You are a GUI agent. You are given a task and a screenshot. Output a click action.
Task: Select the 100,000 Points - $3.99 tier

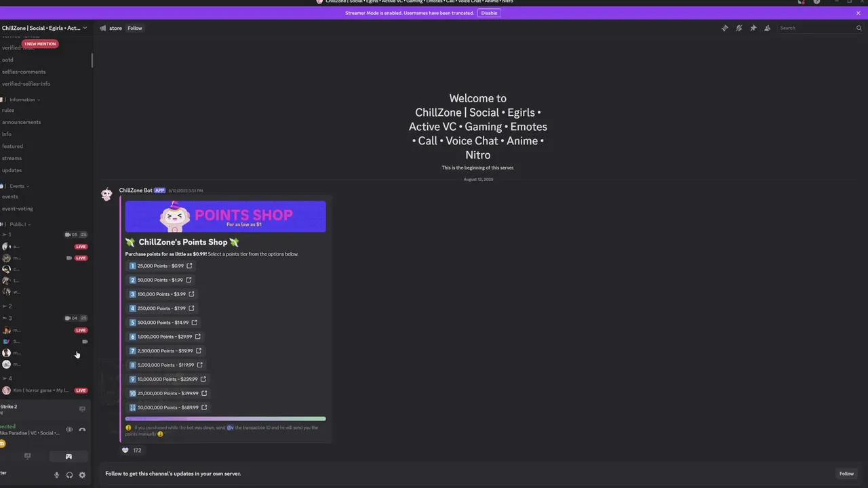[161, 294]
